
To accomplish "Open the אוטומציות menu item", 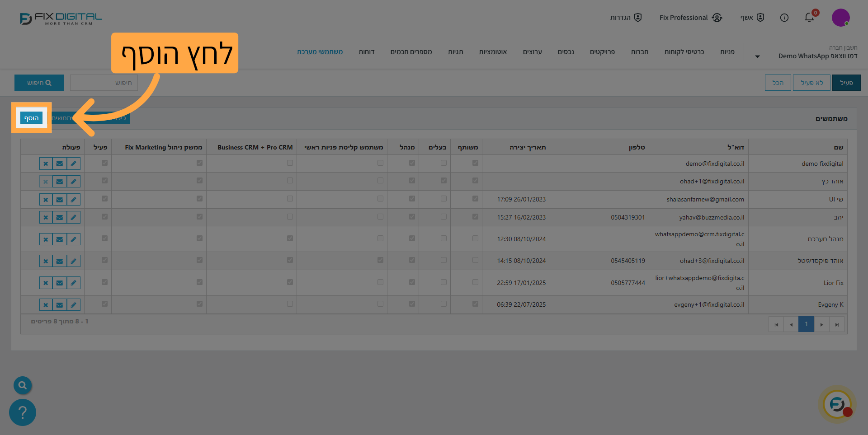I will click(493, 52).
